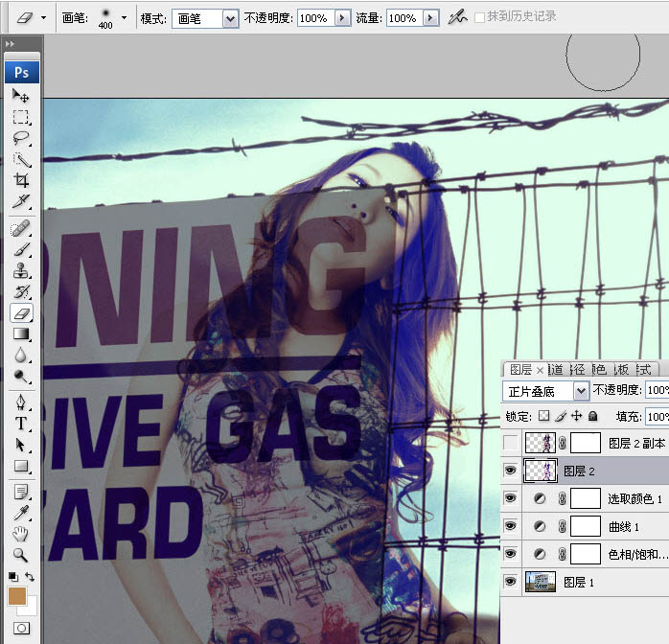Image resolution: width=669 pixels, height=644 pixels.
Task: Open the 正片叠底 blend mode dropdown
Action: point(580,391)
